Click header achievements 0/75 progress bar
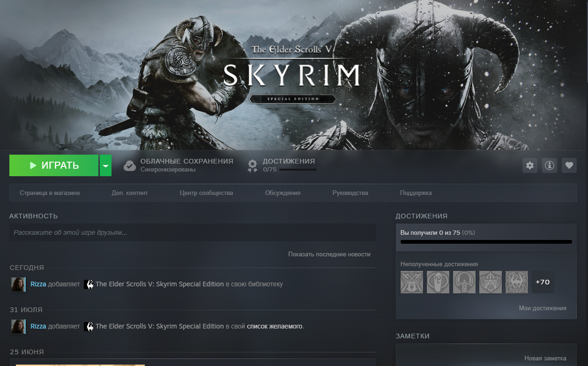 [x=298, y=170]
